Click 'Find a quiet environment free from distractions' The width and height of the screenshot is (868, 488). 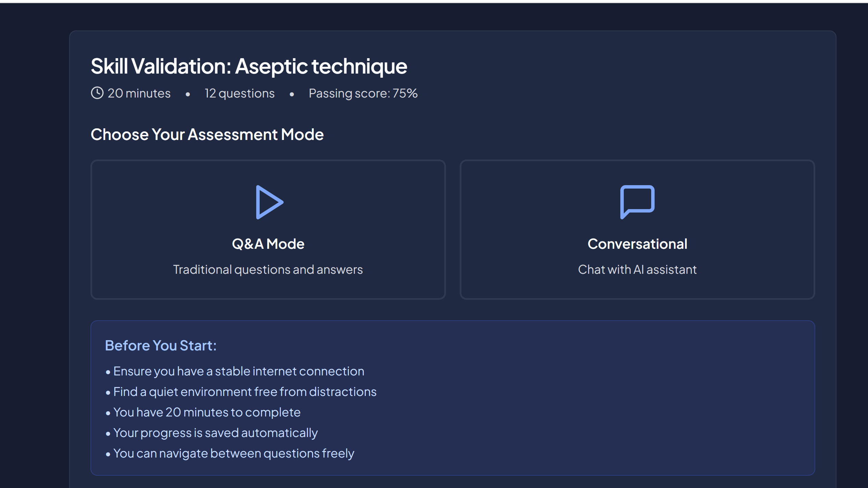coord(245,392)
